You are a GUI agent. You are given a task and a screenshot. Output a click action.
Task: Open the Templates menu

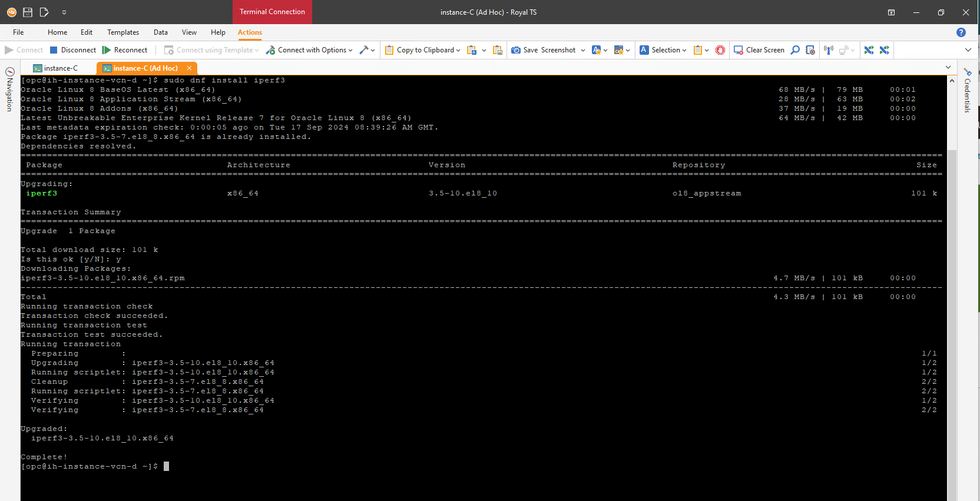click(x=123, y=32)
